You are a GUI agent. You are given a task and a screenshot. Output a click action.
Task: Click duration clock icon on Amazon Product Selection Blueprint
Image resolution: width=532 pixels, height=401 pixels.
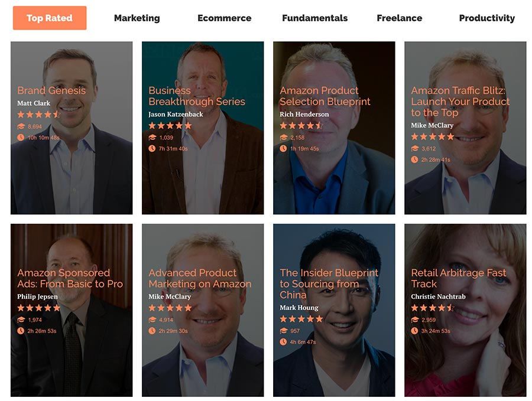(x=283, y=148)
